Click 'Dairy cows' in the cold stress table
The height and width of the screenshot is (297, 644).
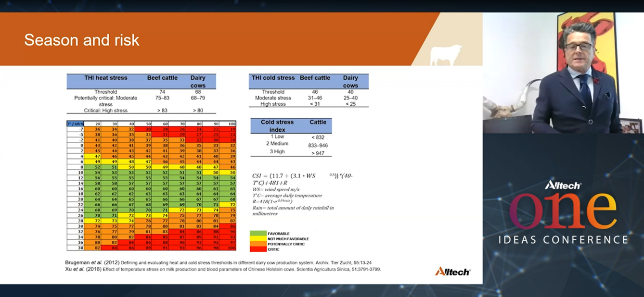tap(350, 82)
